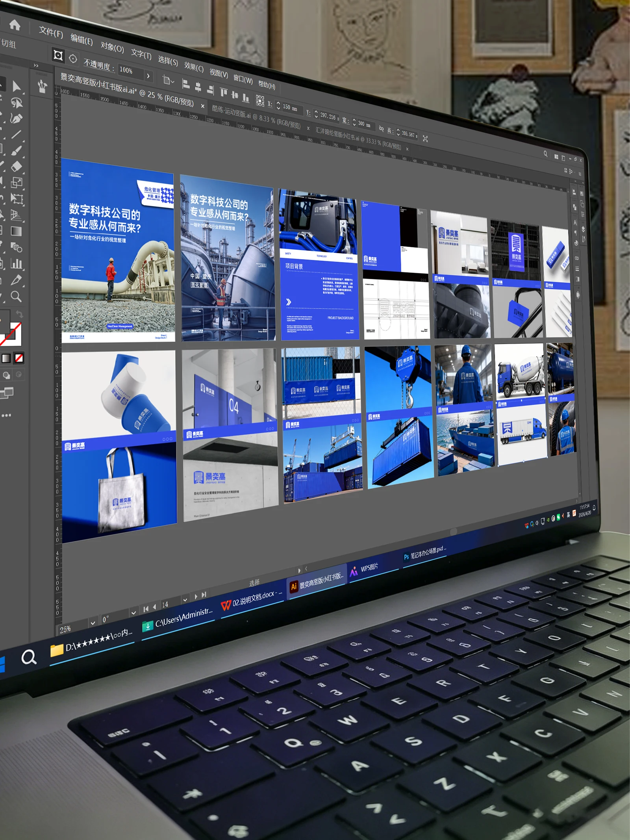Go to the Illustrator Home screen
The height and width of the screenshot is (840, 630).
[15, 25]
